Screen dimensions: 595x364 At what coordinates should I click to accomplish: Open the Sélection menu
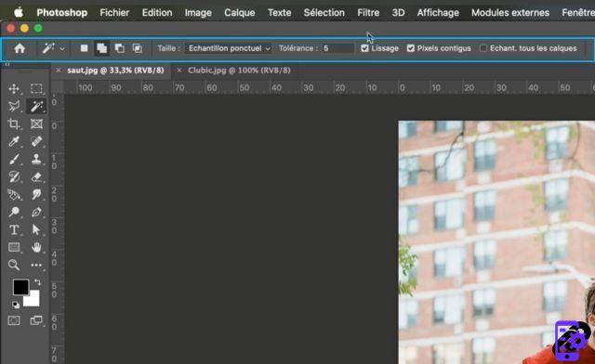pyautogui.click(x=324, y=12)
